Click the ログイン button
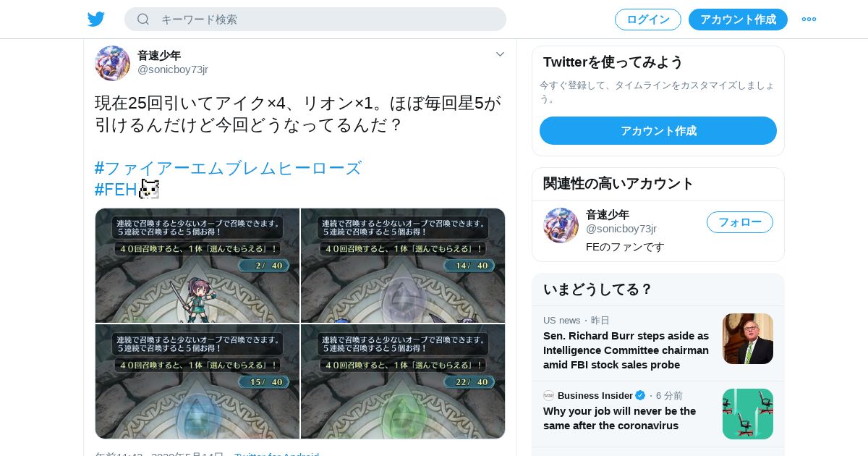This screenshot has width=868, height=456. tap(648, 20)
